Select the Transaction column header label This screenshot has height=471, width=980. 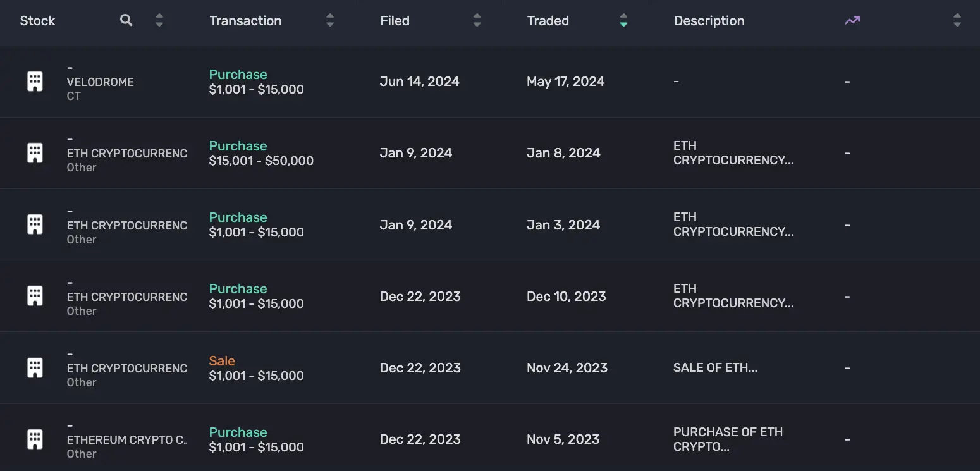click(x=245, y=21)
